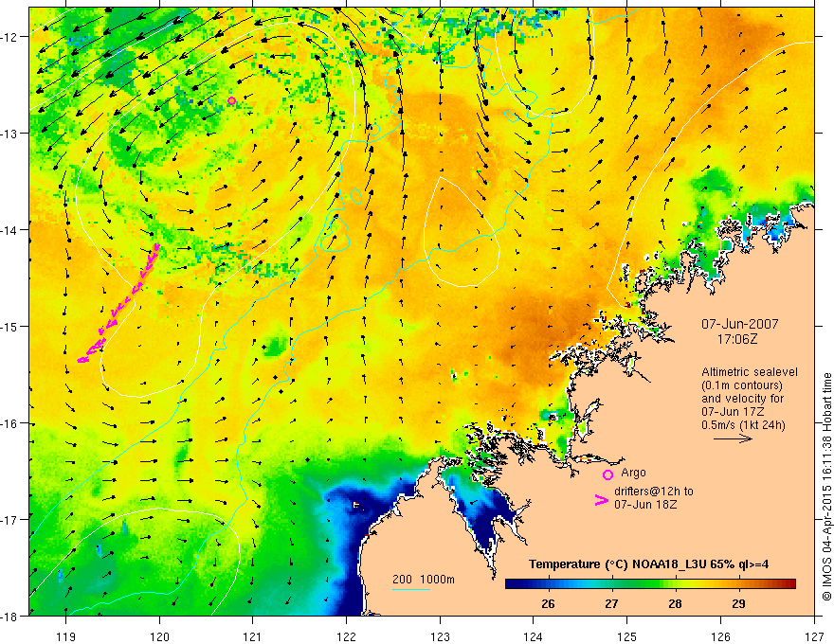This screenshot has width=834, height=644.
Task: Click the cyan isobath legend line
Action: (x=411, y=589)
